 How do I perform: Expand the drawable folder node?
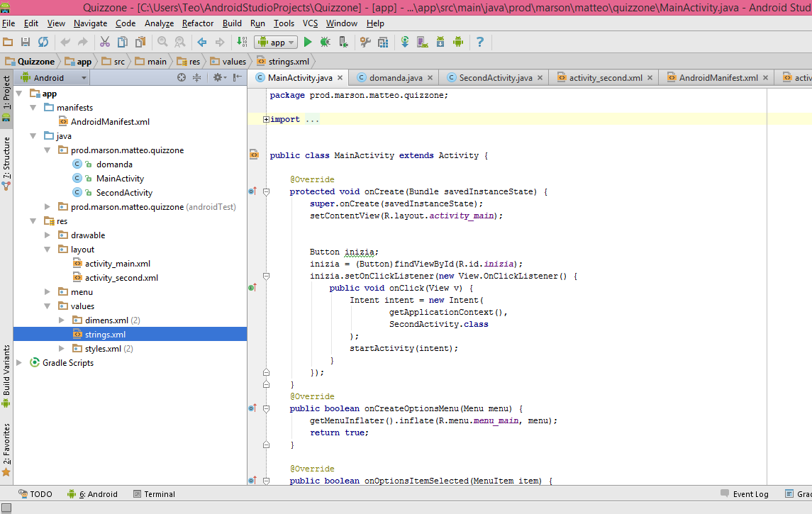click(x=47, y=235)
